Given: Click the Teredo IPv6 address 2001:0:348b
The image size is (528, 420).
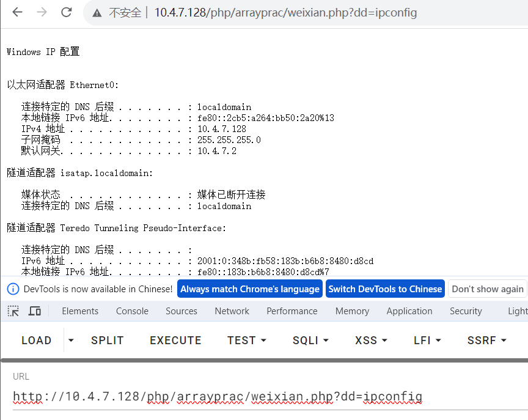Looking at the screenshot, I should click(x=285, y=261).
